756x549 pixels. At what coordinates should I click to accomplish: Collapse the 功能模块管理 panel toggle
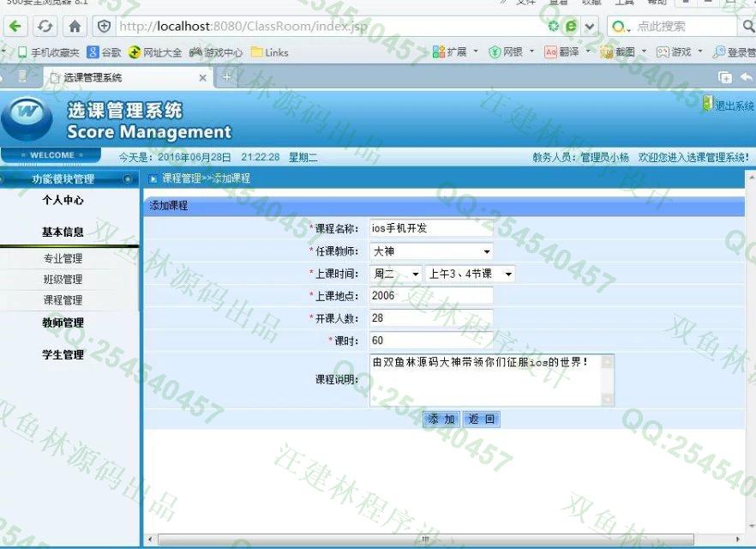tap(127, 179)
